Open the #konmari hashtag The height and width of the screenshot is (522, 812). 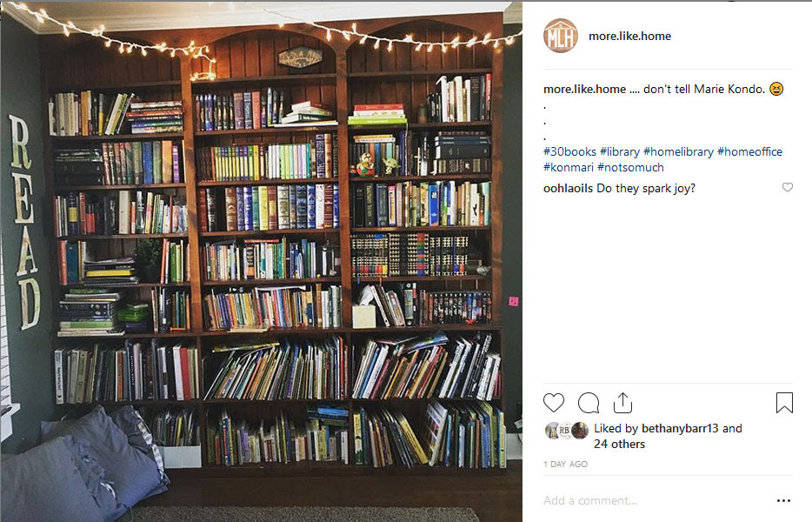click(568, 167)
